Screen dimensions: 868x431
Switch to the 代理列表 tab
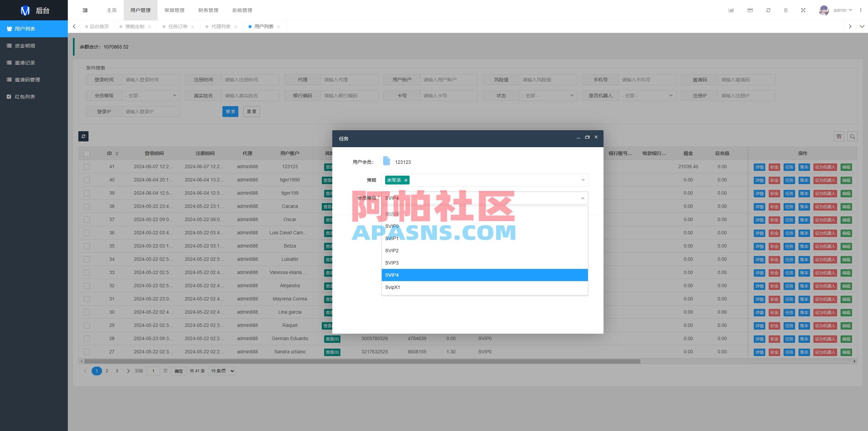pos(221,26)
